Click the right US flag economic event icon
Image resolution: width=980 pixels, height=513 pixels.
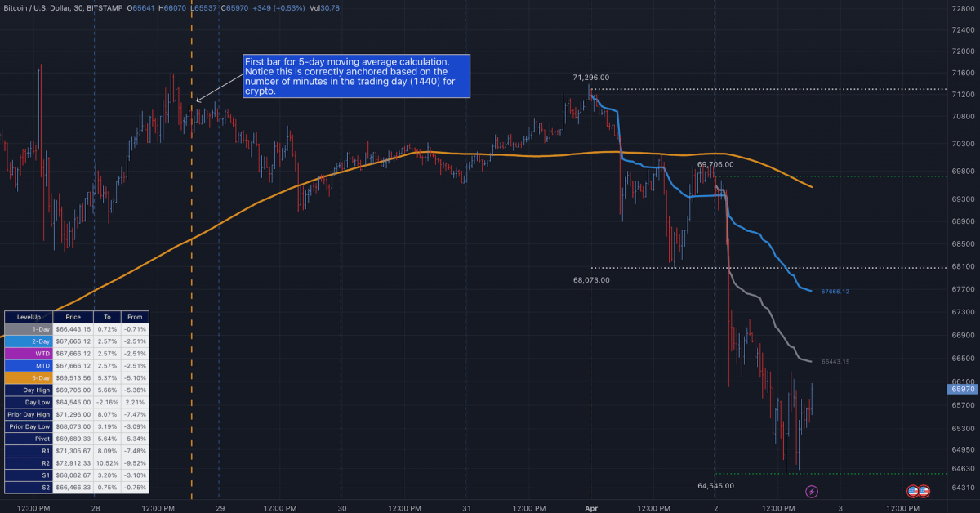[924, 491]
